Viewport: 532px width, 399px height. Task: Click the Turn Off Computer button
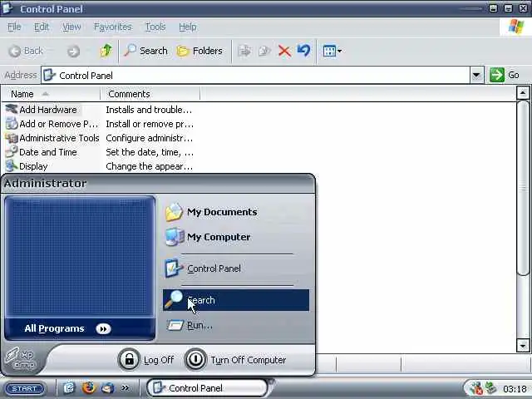coord(235,359)
